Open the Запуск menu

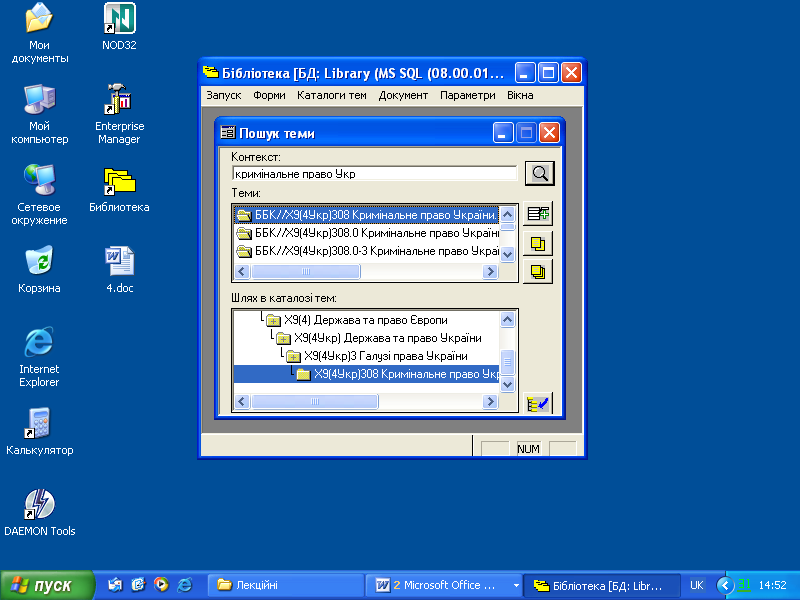tap(223, 95)
